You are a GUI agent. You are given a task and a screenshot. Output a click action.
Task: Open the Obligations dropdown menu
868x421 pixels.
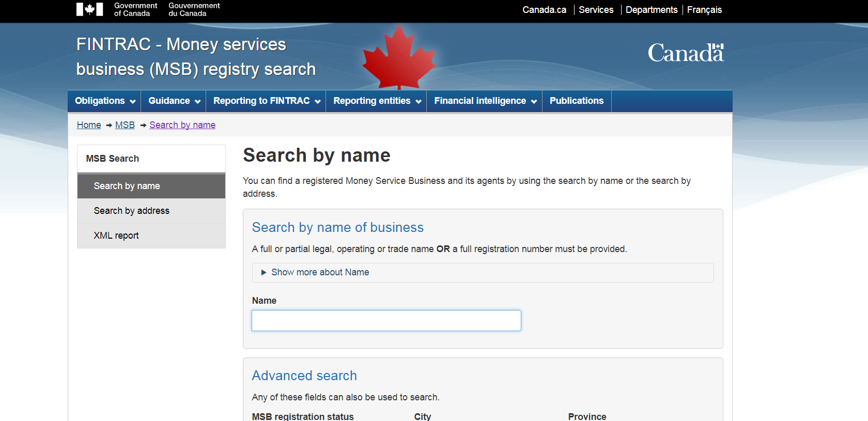(105, 101)
